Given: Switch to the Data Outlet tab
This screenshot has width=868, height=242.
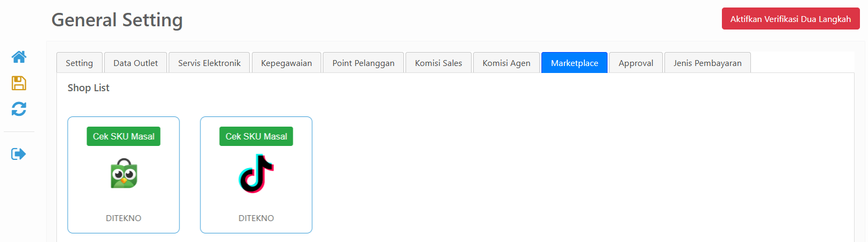Looking at the screenshot, I should coord(136,63).
